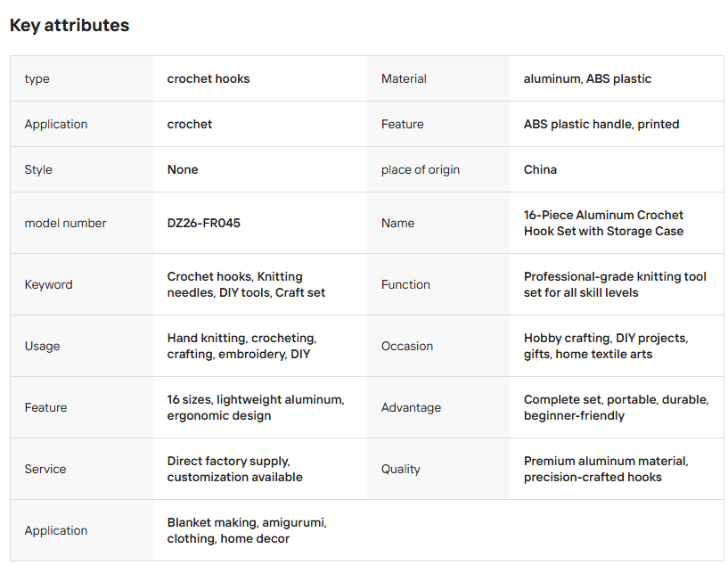
Task: Click the place of origin label
Action: click(x=421, y=169)
